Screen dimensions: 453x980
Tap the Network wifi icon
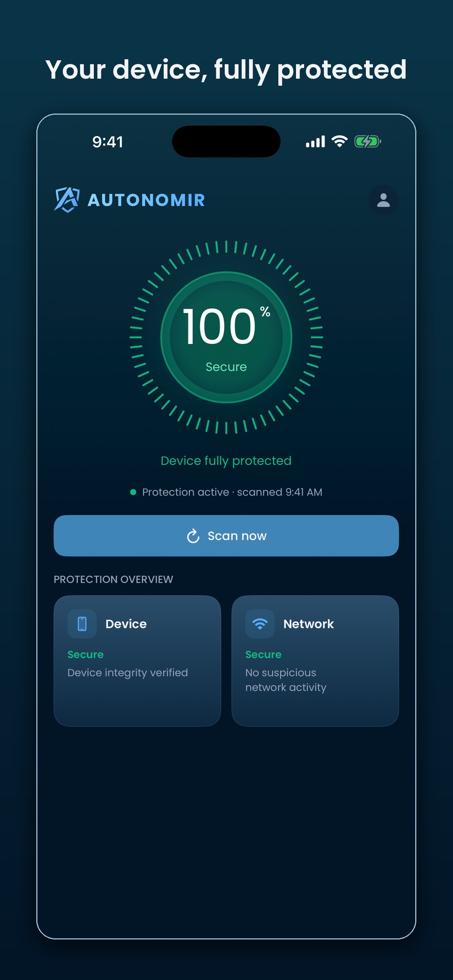coord(260,624)
